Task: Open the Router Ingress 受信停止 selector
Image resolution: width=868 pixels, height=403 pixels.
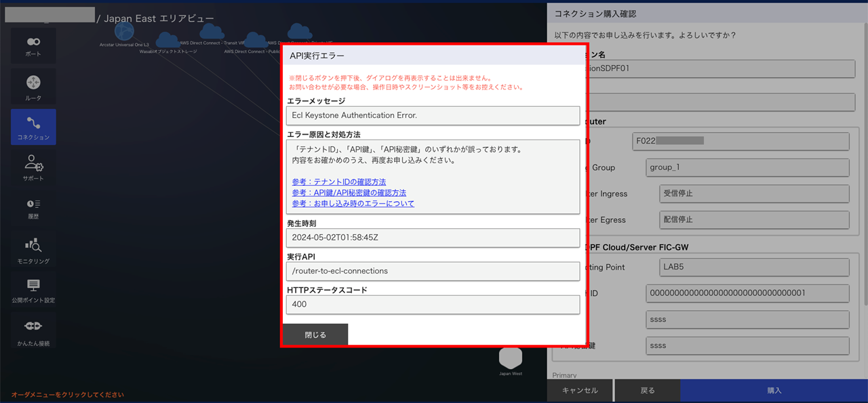Action: (x=754, y=194)
